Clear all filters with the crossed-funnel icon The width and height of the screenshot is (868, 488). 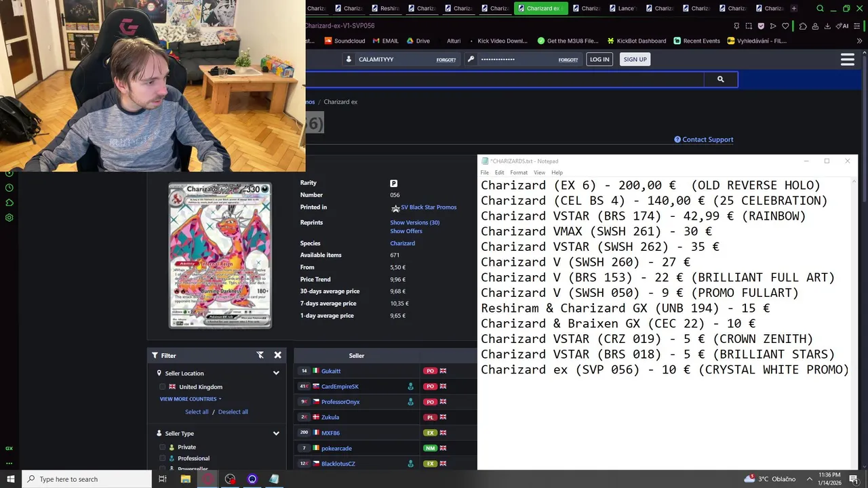point(260,355)
